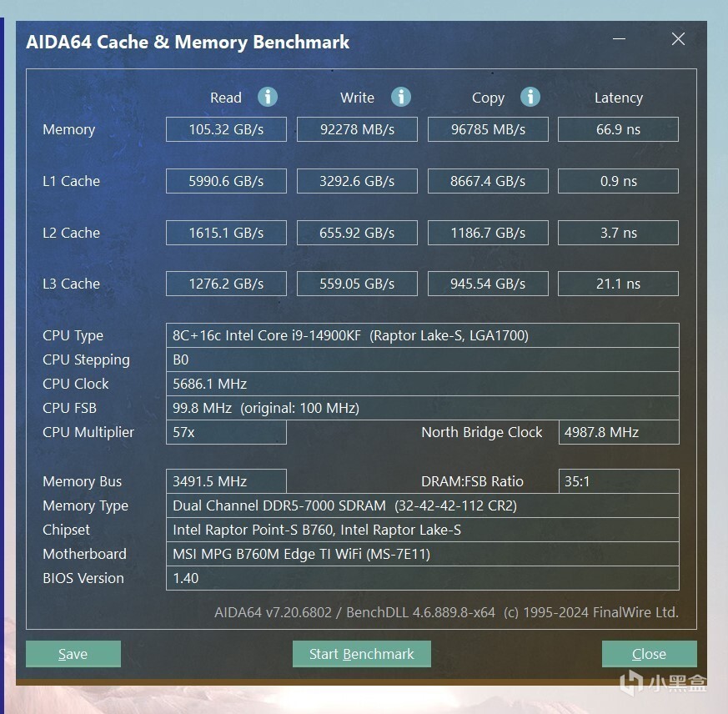This screenshot has height=714, width=728.
Task: Select L3 Cache Write 559.05 GB/s
Action: coord(357,284)
